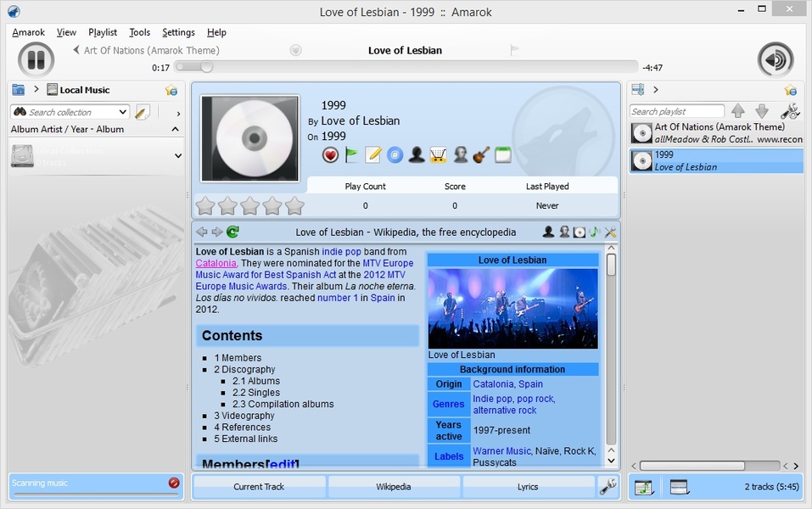Open the View menu
This screenshot has width=812, height=509.
(x=66, y=32)
